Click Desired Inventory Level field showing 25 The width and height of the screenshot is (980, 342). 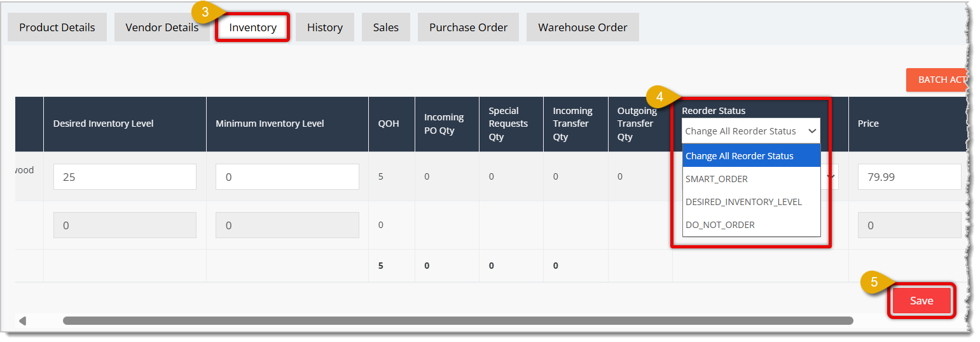[125, 176]
